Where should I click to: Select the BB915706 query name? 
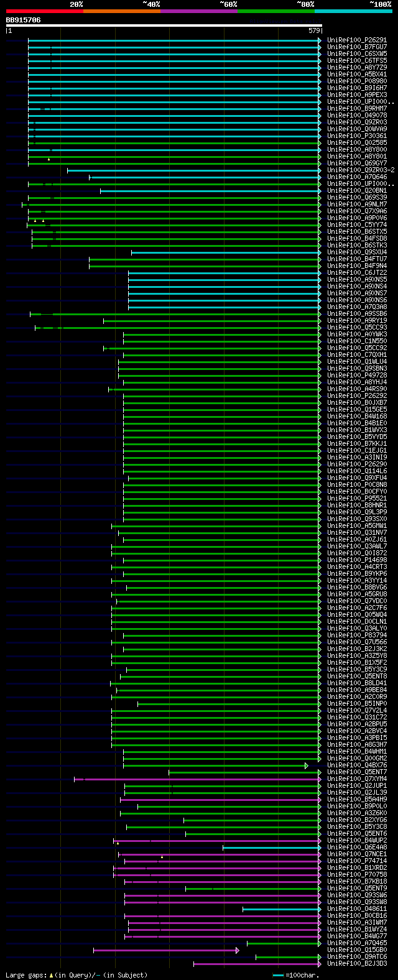[24, 20]
